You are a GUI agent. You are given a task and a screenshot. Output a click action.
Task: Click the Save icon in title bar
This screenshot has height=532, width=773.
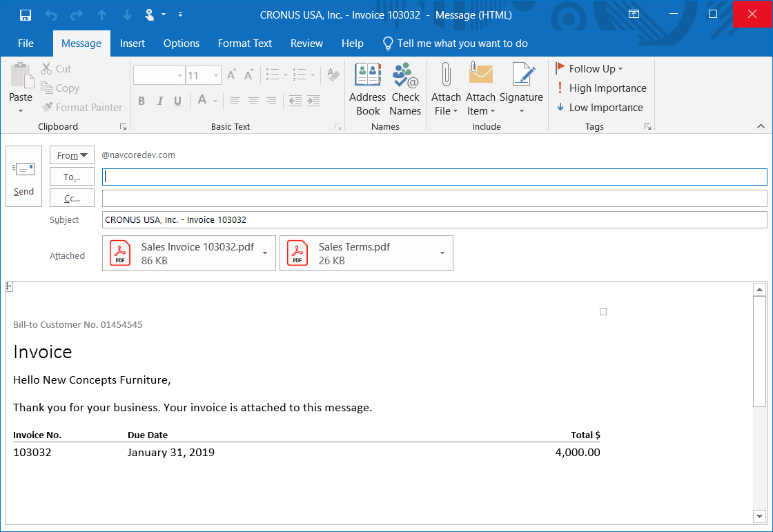pos(26,14)
